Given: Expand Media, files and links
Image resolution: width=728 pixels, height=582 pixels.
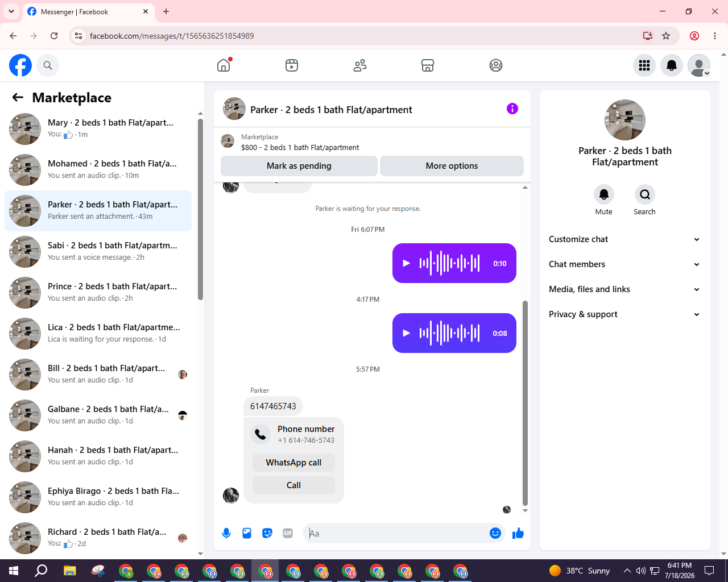Looking at the screenshot, I should [x=625, y=289].
